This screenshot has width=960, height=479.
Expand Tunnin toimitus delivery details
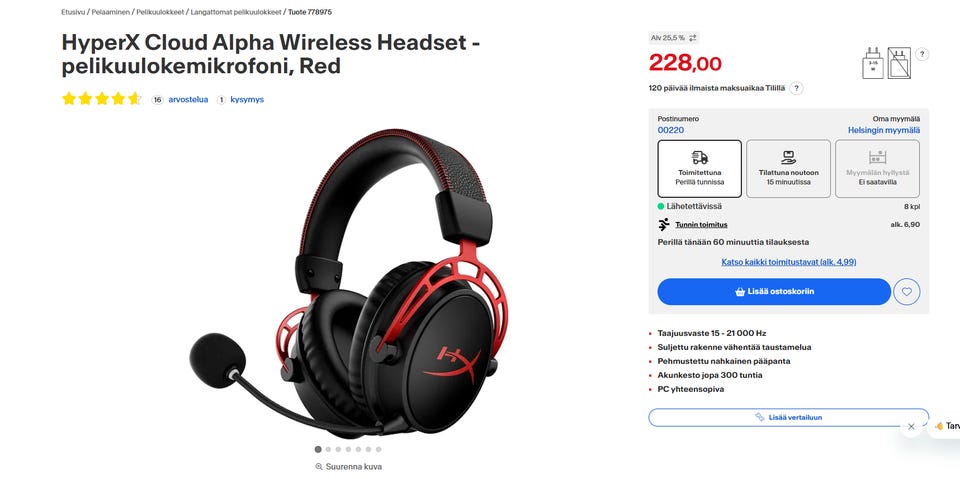click(x=701, y=225)
